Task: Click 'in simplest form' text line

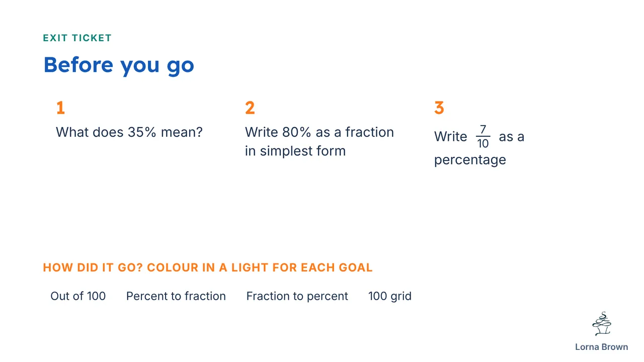Action: click(x=295, y=151)
